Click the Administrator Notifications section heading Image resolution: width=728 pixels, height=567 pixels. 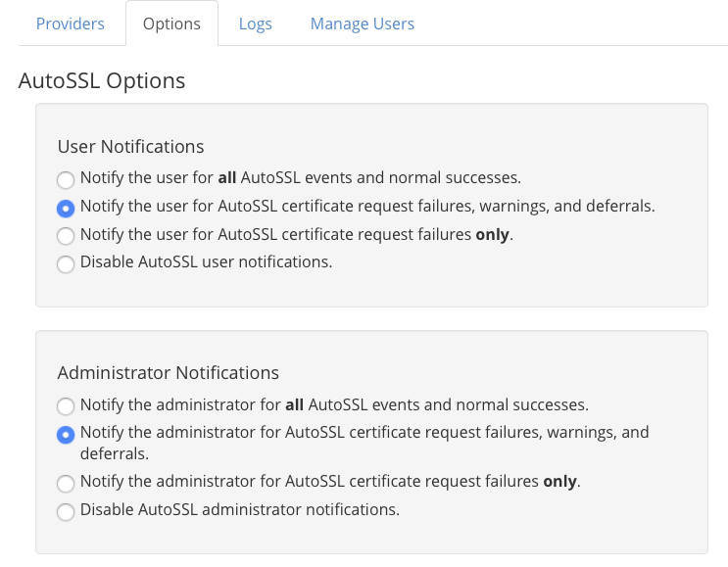pyautogui.click(x=168, y=372)
